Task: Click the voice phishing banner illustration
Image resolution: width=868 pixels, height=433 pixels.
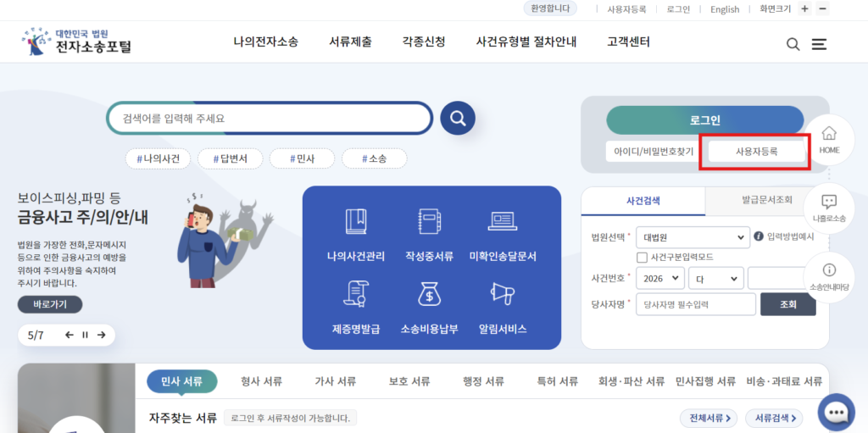Action: [x=224, y=239]
